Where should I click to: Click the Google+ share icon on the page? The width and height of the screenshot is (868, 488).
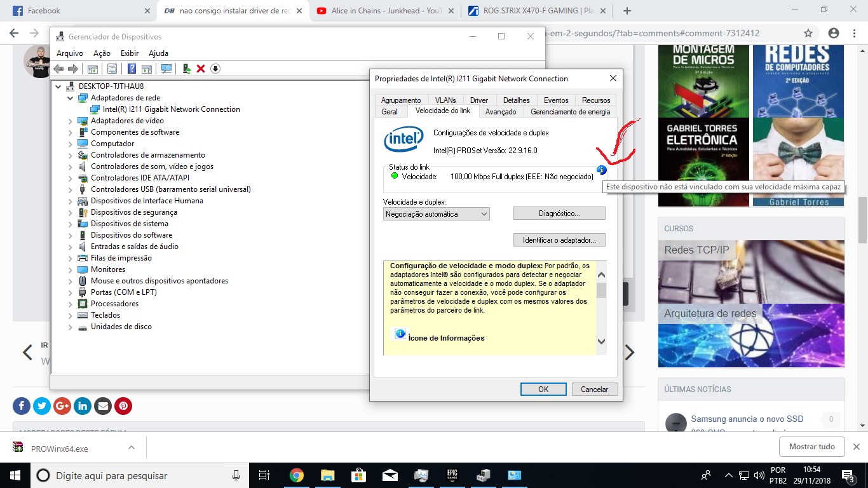click(62, 405)
